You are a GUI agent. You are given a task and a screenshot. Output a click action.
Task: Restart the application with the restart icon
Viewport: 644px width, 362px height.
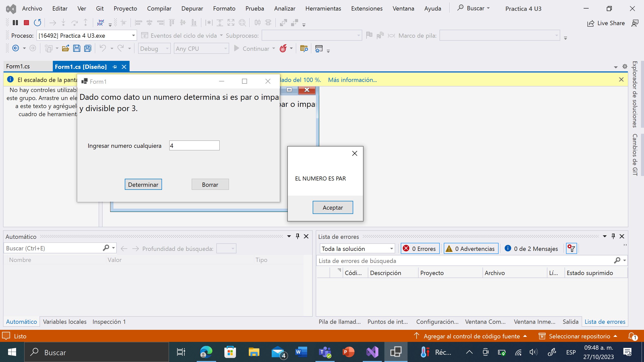(37, 22)
